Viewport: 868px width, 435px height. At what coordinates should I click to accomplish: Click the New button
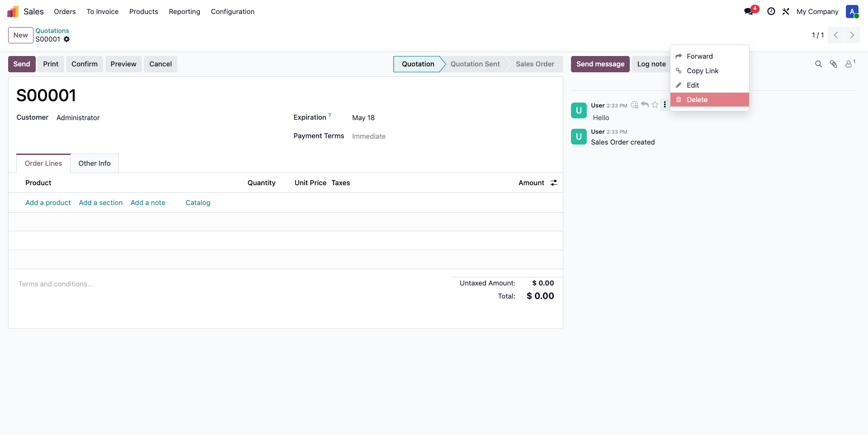pos(21,35)
